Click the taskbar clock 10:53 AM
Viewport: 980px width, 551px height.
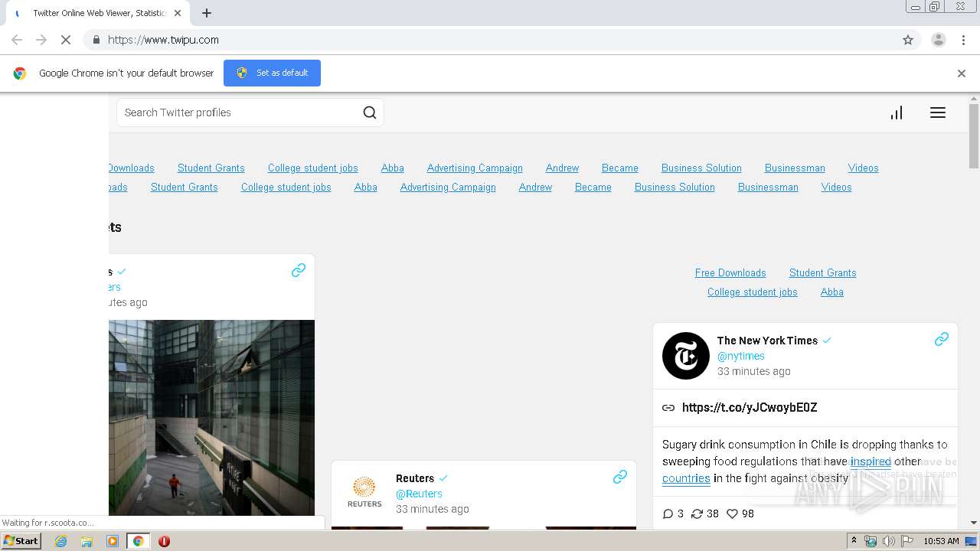[x=941, y=541]
